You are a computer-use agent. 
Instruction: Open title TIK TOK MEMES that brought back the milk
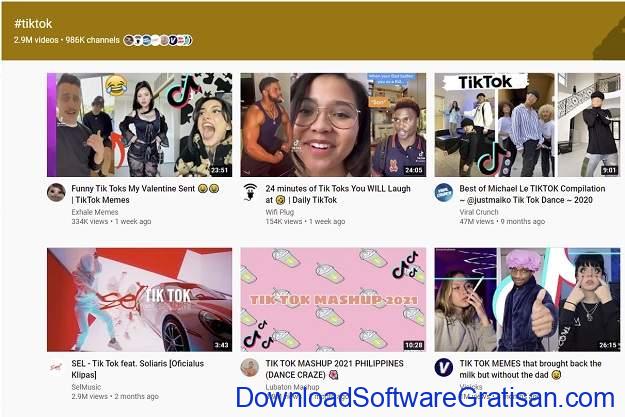(531, 369)
